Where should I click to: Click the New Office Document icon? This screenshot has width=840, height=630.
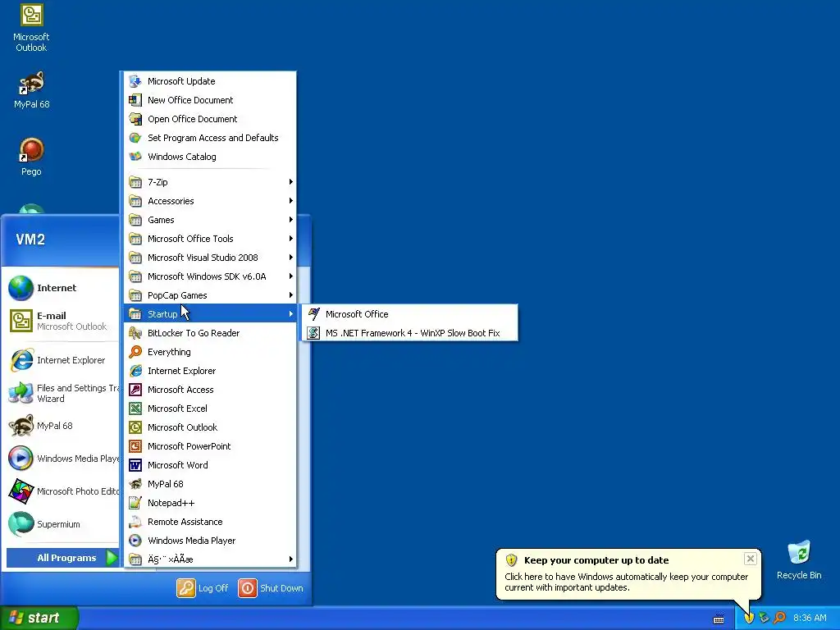click(135, 99)
